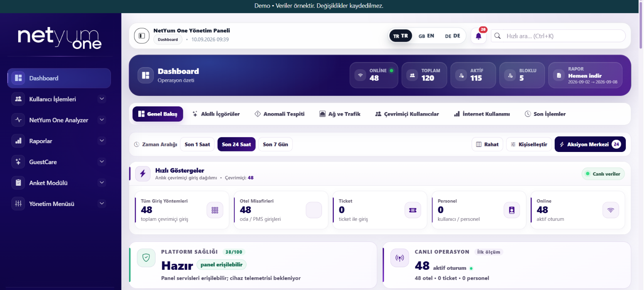Viewport: 644px width, 290px height.
Task: Select the Son 24 Saat range
Action: [x=236, y=144]
